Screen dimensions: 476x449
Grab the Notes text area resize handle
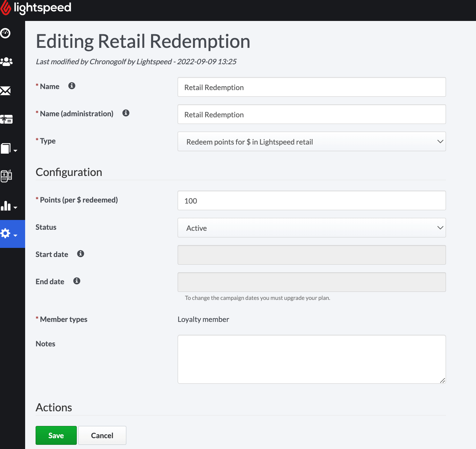[x=442, y=381]
